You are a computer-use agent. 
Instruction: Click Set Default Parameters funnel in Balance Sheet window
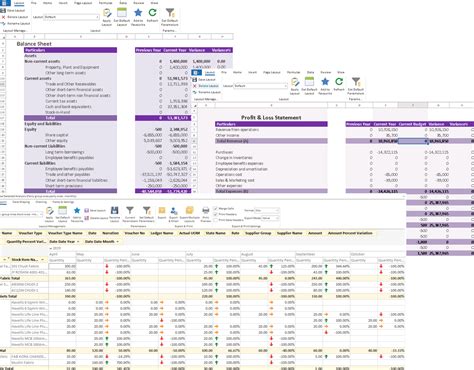[170, 13]
